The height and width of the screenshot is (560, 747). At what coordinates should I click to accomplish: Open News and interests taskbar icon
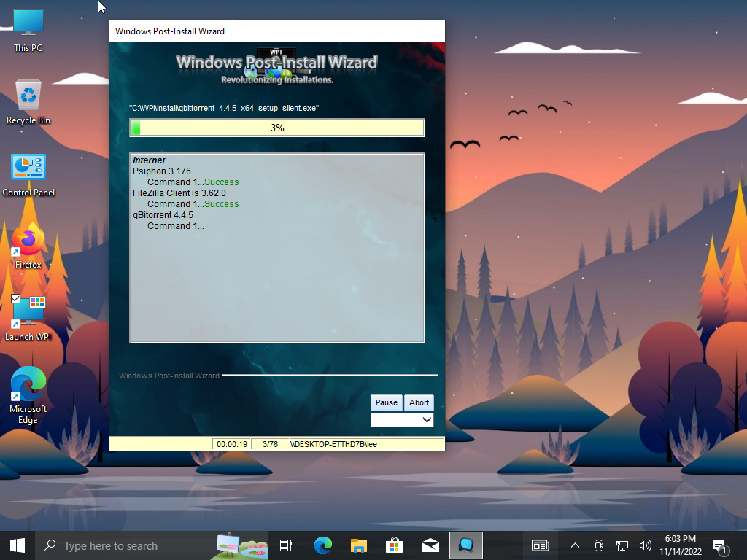click(541, 545)
